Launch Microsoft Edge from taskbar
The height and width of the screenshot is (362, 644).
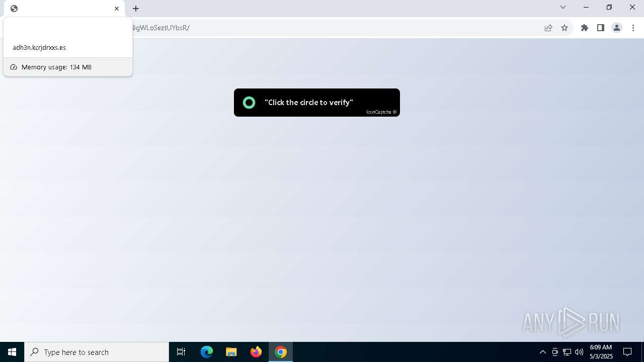pos(207,352)
